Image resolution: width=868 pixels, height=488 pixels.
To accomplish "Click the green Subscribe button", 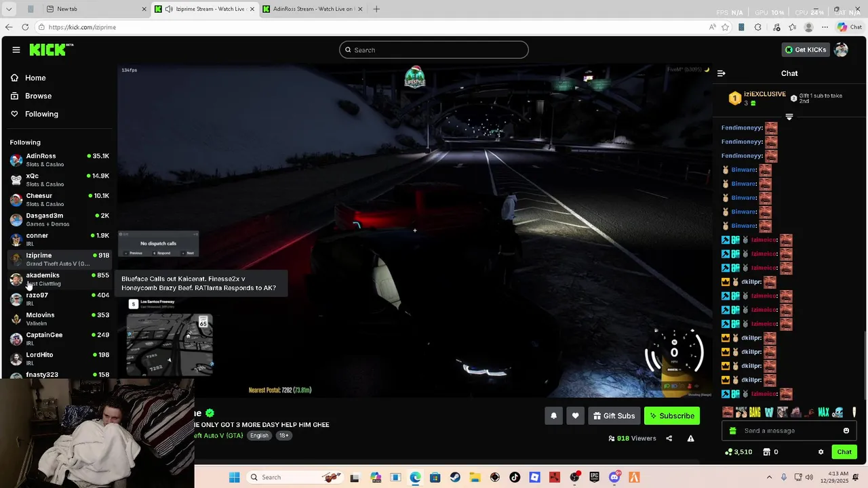I will [672, 415].
